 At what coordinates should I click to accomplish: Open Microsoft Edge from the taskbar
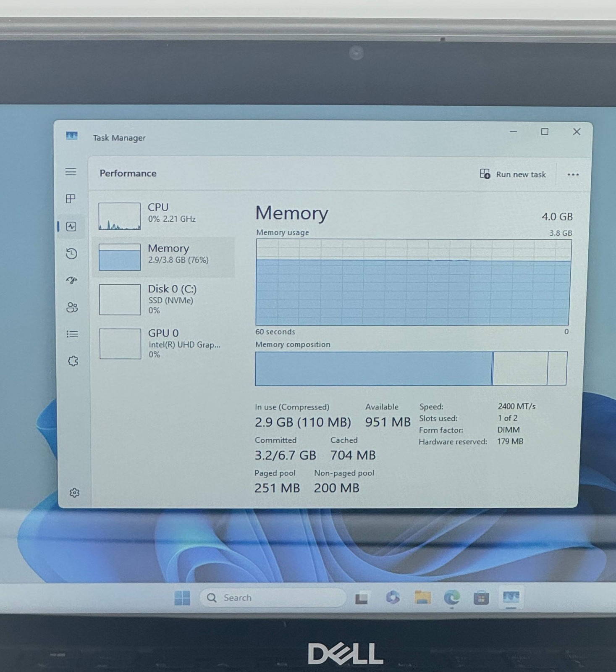pyautogui.click(x=452, y=597)
